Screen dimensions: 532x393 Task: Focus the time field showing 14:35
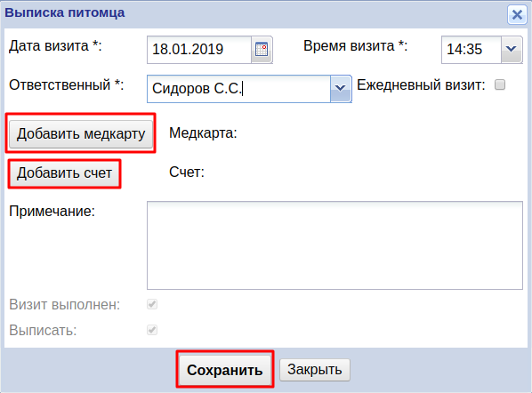click(472, 50)
